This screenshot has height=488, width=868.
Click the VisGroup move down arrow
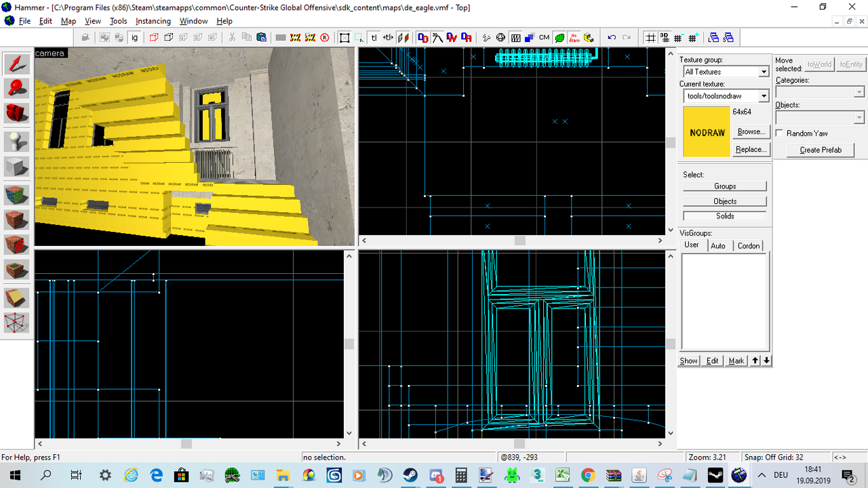[766, 361]
